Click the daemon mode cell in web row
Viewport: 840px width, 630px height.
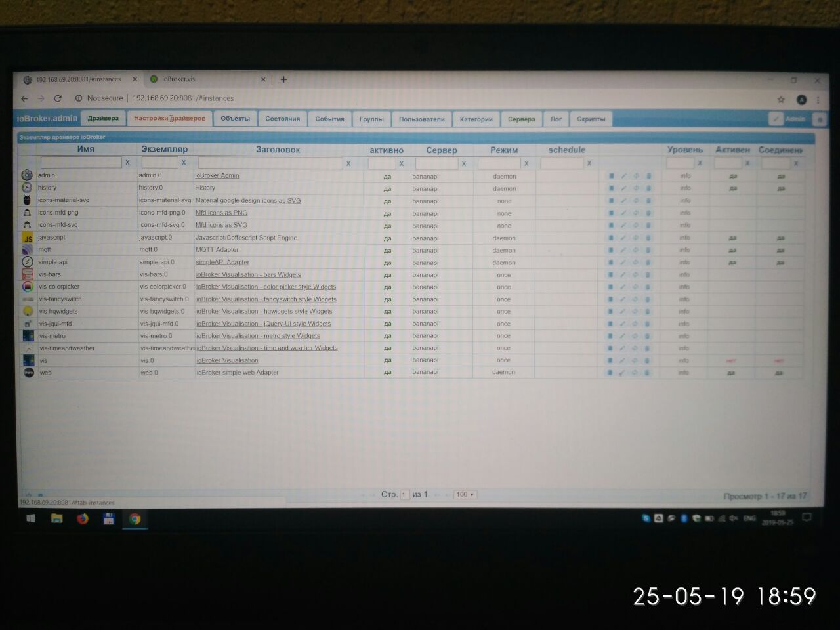[x=503, y=373]
